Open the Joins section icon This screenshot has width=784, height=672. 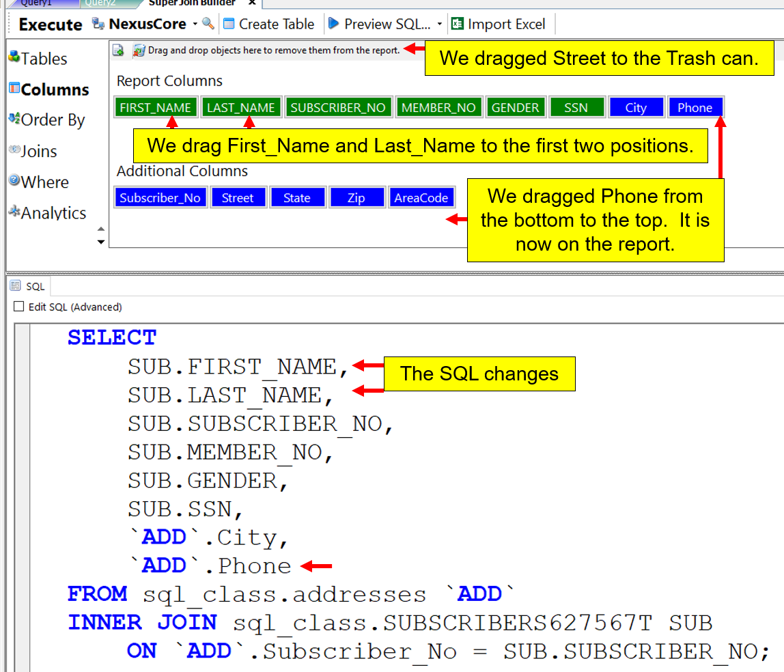pos(14,150)
